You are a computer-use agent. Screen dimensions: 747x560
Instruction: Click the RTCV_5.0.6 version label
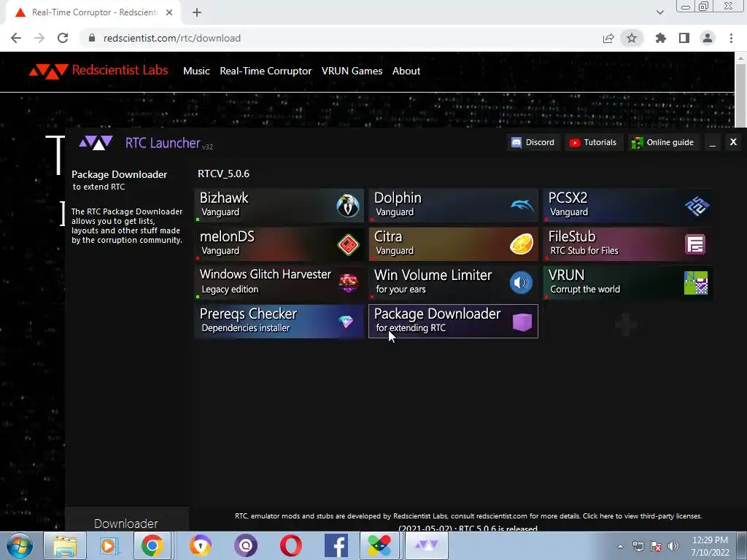[223, 174]
